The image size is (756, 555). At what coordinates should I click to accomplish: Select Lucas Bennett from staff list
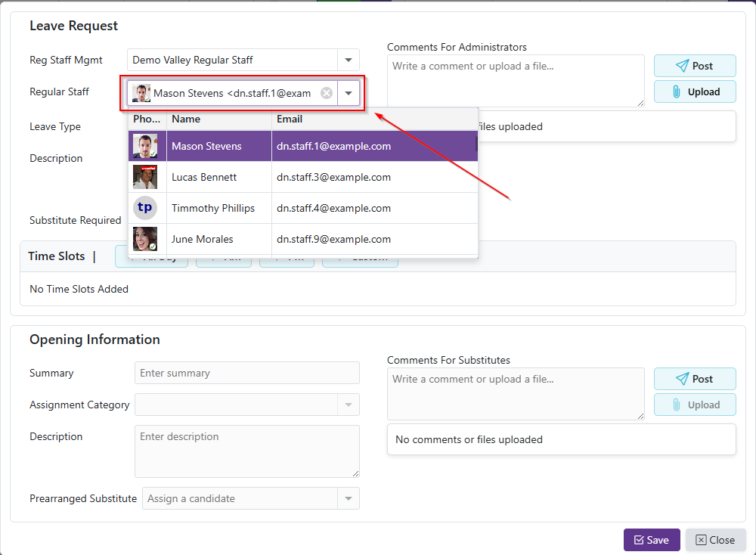[x=204, y=177]
